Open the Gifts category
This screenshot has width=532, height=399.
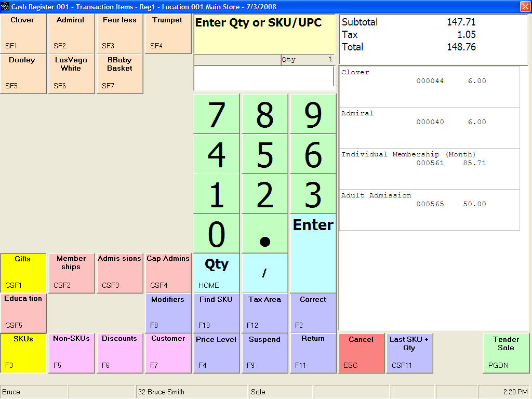(23, 273)
